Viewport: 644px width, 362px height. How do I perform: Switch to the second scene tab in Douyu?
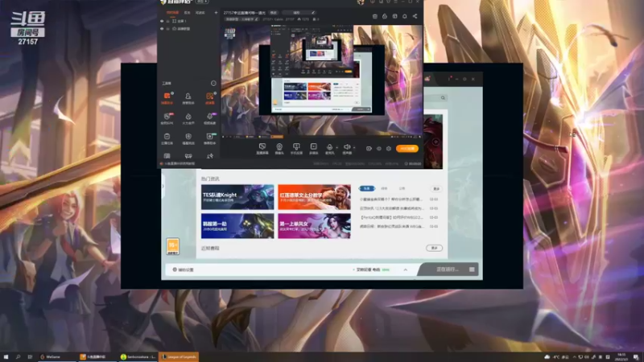click(188, 13)
